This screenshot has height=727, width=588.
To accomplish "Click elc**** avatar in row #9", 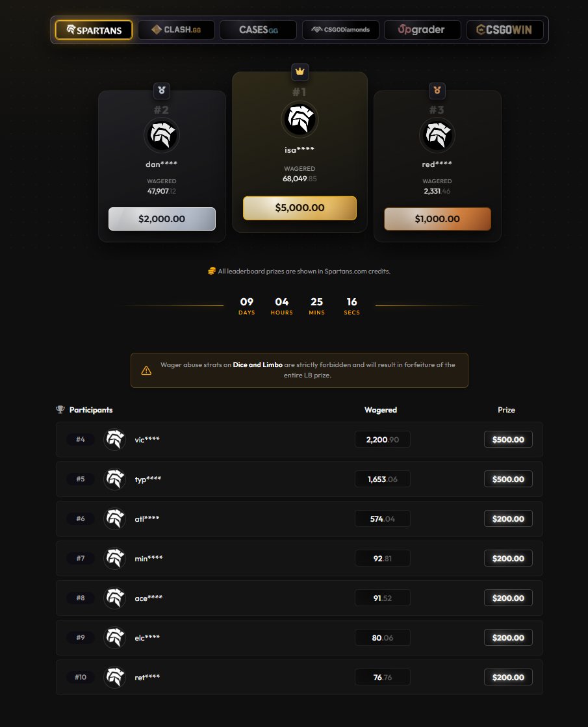I will click(x=114, y=637).
